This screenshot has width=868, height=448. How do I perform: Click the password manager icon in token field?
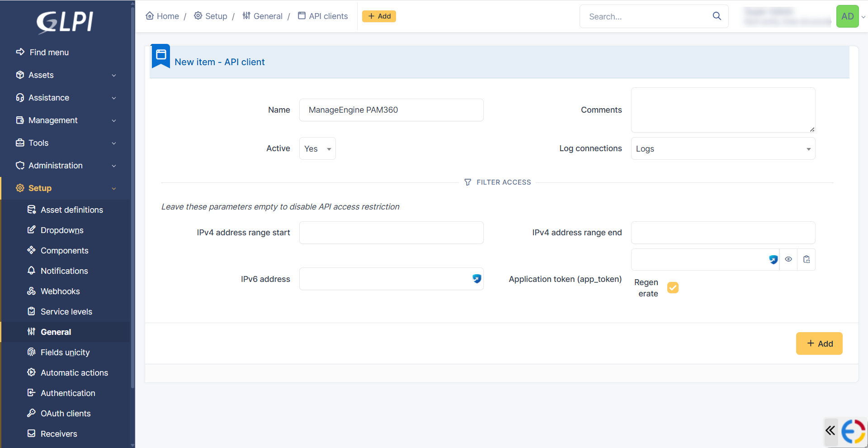point(774,259)
